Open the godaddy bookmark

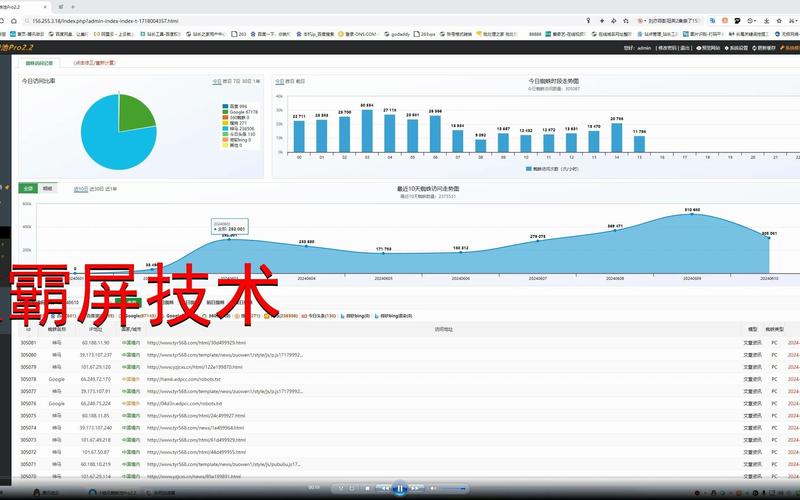(397, 34)
